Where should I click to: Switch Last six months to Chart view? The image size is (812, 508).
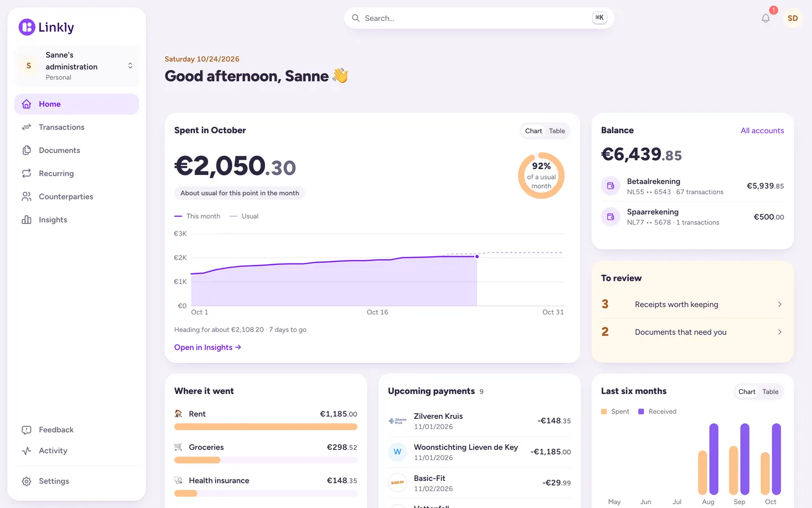click(747, 392)
